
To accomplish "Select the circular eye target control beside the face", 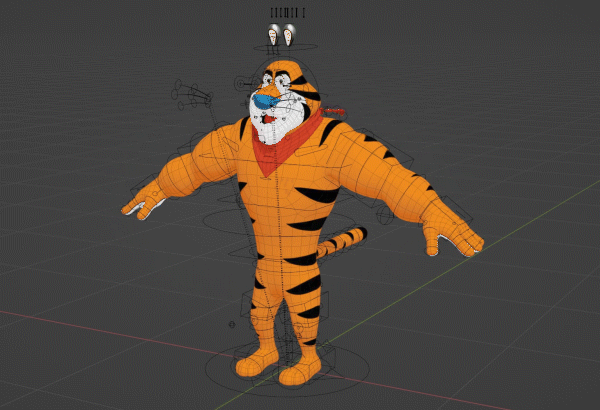I will [x=241, y=83].
